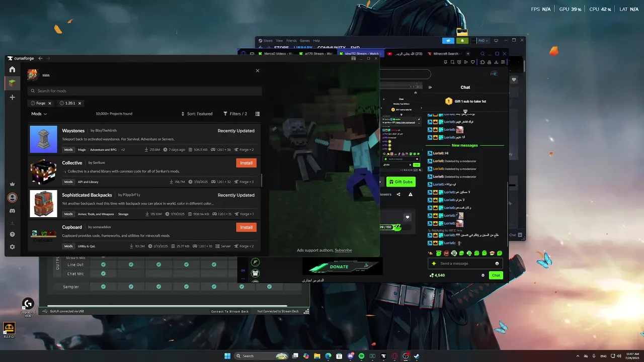Click the CurseForge back arrow
The image size is (644, 362).
tap(40, 58)
